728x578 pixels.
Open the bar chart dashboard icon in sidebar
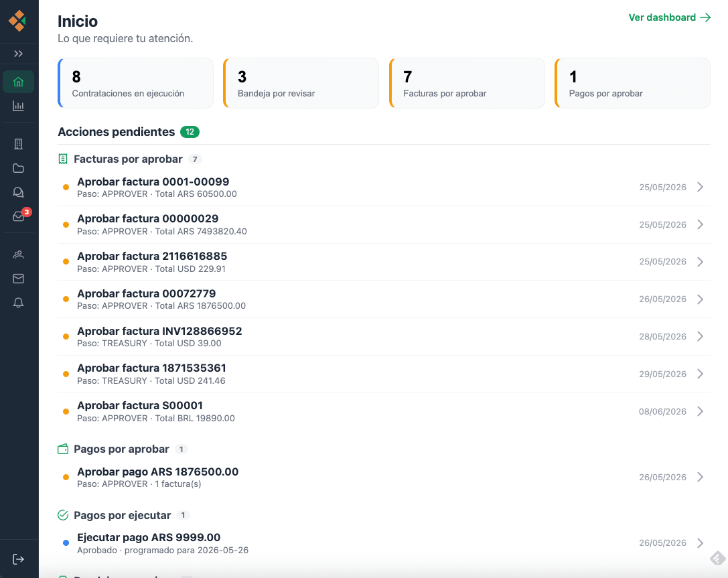[x=18, y=106]
